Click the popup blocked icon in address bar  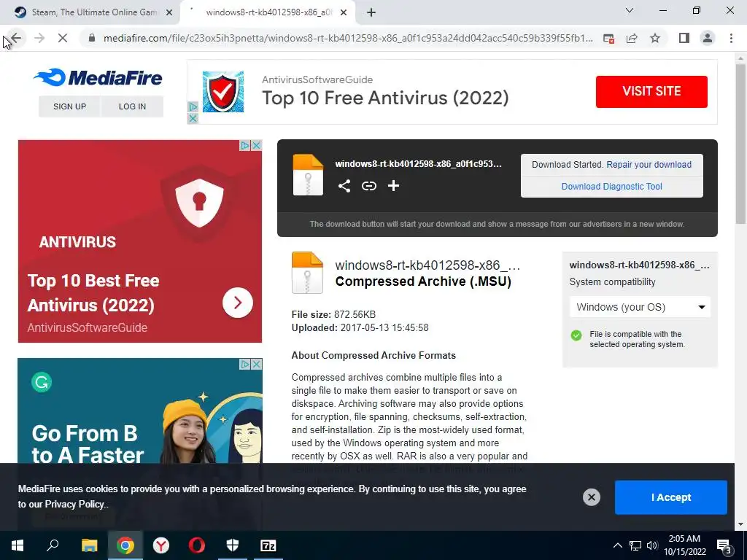pyautogui.click(x=608, y=39)
